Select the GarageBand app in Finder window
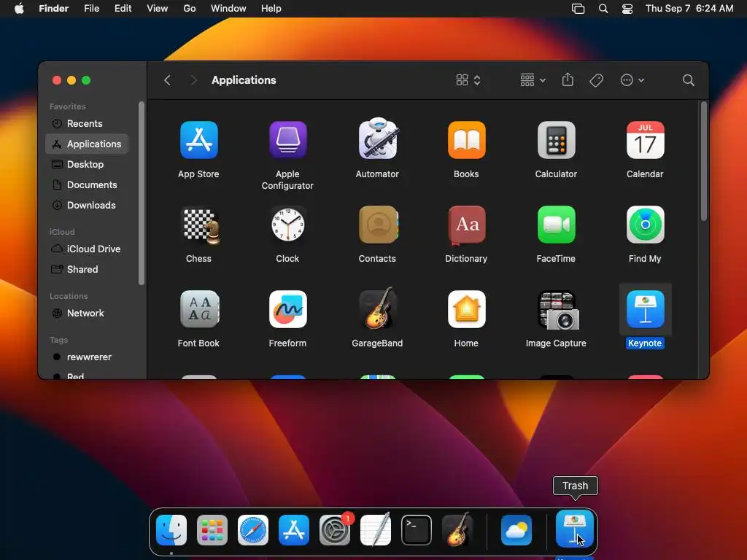 [x=377, y=308]
